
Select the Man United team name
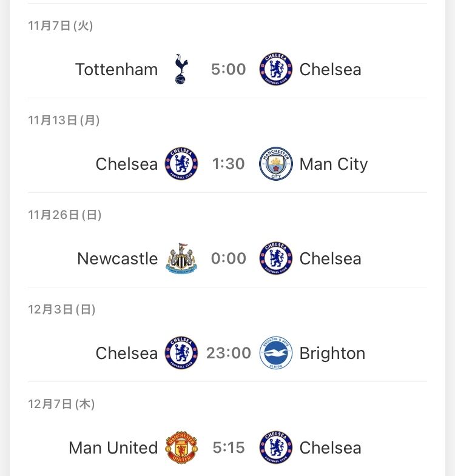113,448
